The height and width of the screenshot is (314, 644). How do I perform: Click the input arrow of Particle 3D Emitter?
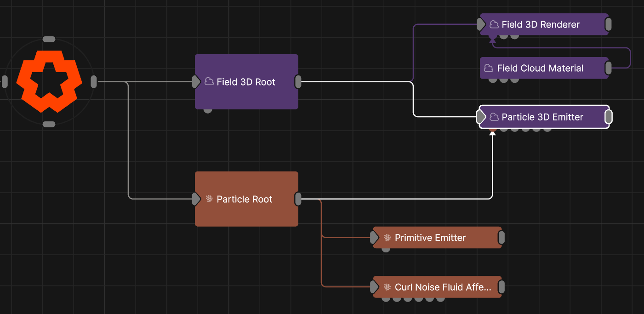pyautogui.click(x=481, y=117)
